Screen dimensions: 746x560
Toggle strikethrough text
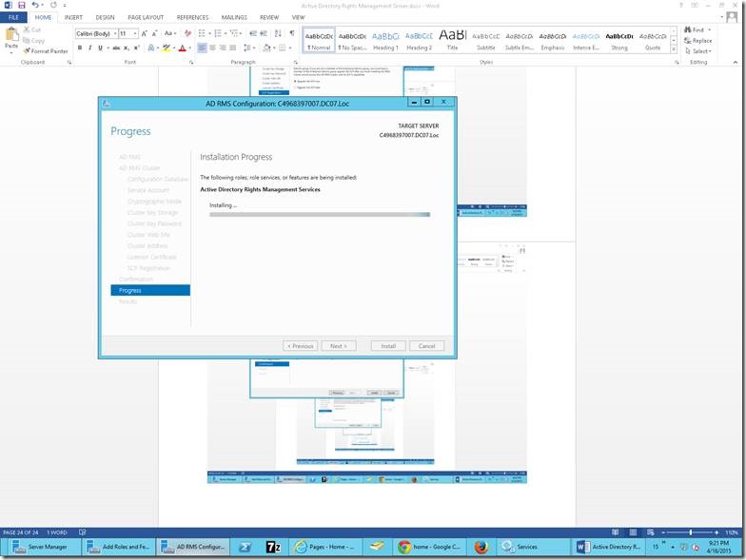(116, 48)
